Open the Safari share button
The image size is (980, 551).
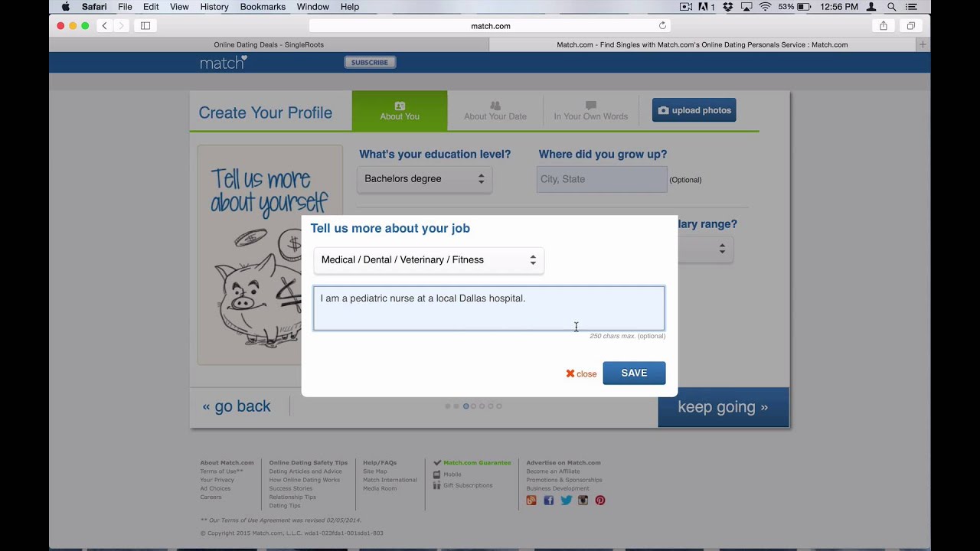[x=884, y=25]
